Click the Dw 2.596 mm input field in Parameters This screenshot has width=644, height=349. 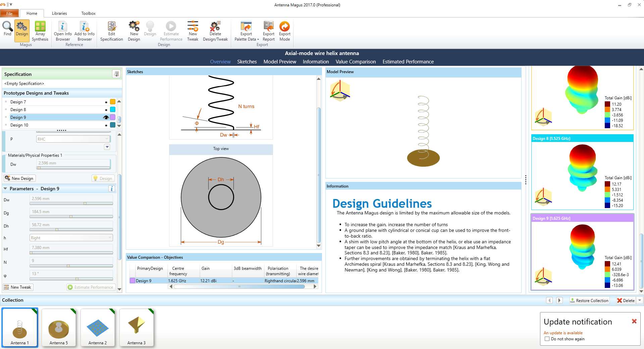[x=71, y=199]
